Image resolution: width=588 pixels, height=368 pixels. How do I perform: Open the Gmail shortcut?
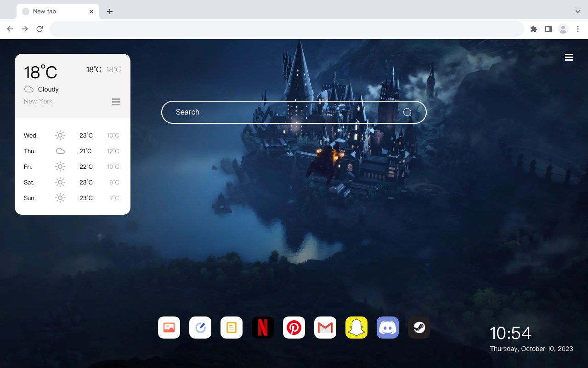pos(325,328)
